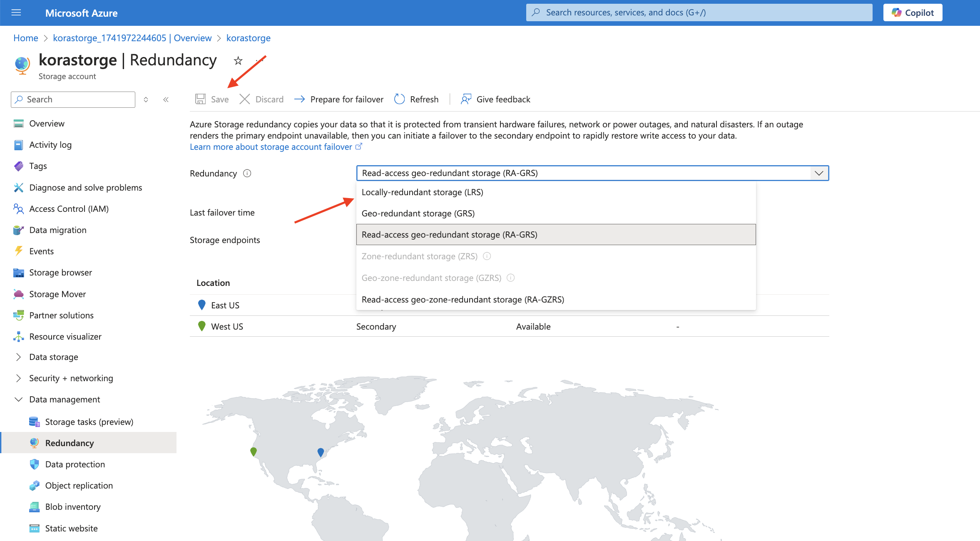The width and height of the screenshot is (980, 541).
Task: Open Redundancy in the sidebar menu
Action: [89, 443]
